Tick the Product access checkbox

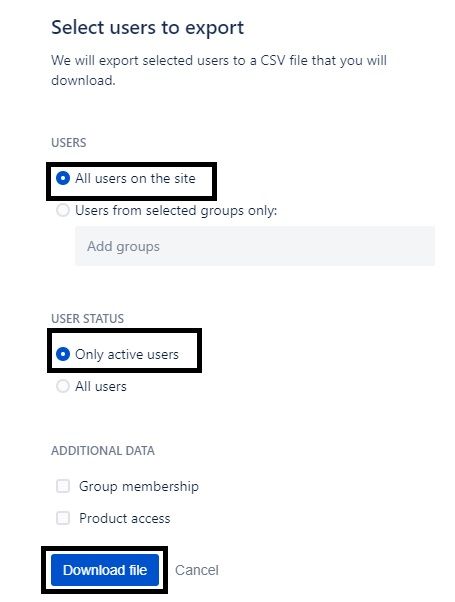[x=63, y=518]
